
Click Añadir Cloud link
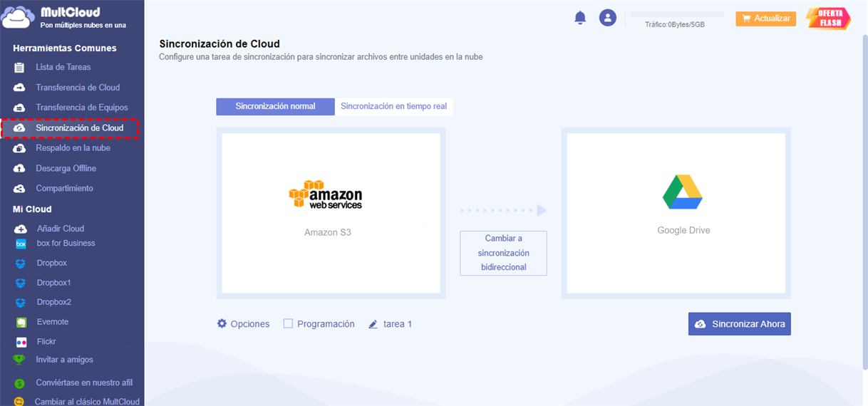tap(61, 229)
